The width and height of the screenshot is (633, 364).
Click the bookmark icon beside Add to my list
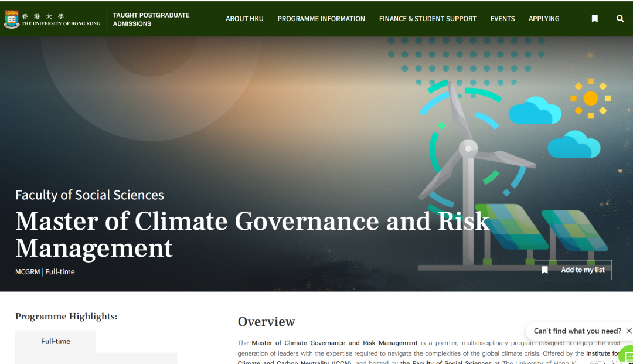pos(544,270)
